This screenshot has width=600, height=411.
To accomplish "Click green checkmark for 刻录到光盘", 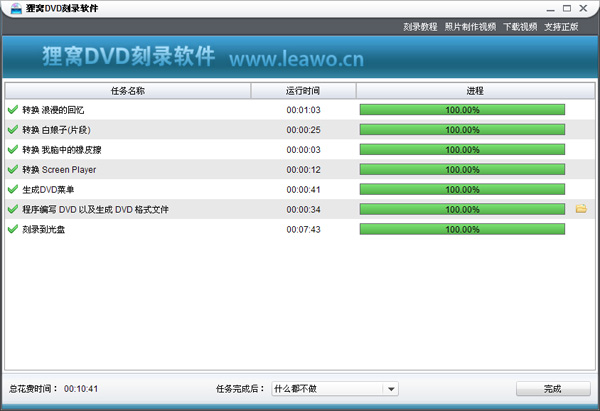I will pyautogui.click(x=13, y=229).
